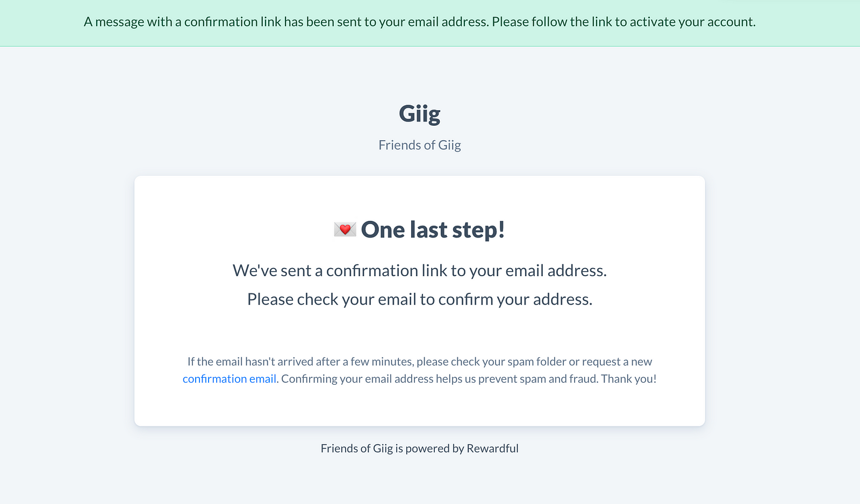Click the One last step! heading
This screenshot has width=860, height=504.
(x=433, y=229)
